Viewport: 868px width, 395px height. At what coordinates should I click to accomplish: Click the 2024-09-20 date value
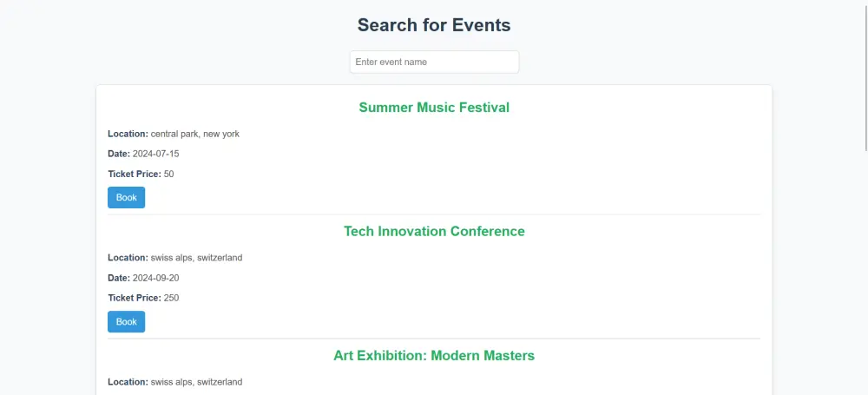tap(155, 278)
